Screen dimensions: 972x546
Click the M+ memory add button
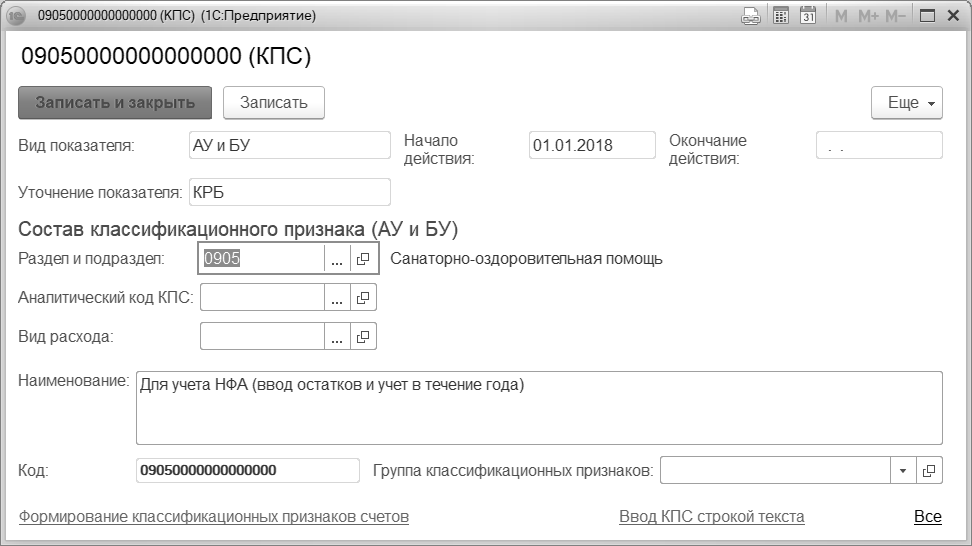868,16
